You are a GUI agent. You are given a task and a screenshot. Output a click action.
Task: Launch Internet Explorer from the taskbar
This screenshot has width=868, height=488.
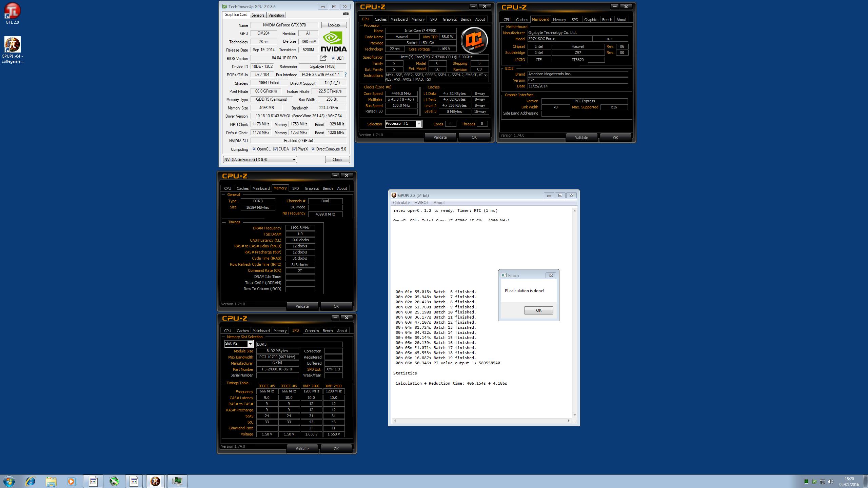click(31, 481)
